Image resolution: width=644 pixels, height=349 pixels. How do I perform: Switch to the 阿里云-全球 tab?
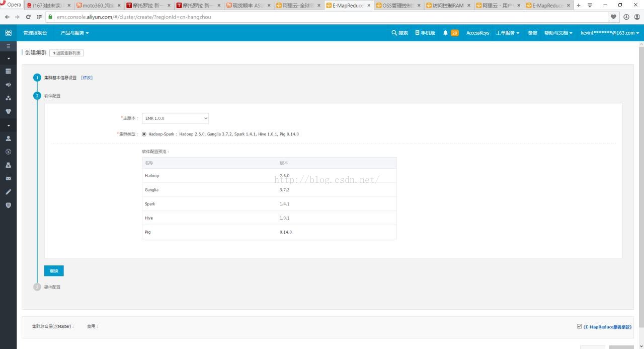[x=299, y=5]
